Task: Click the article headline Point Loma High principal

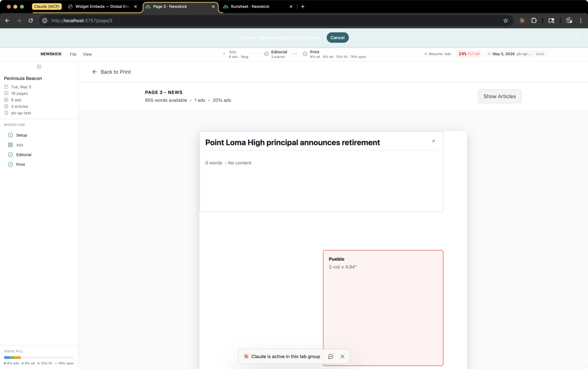Action: (293, 143)
